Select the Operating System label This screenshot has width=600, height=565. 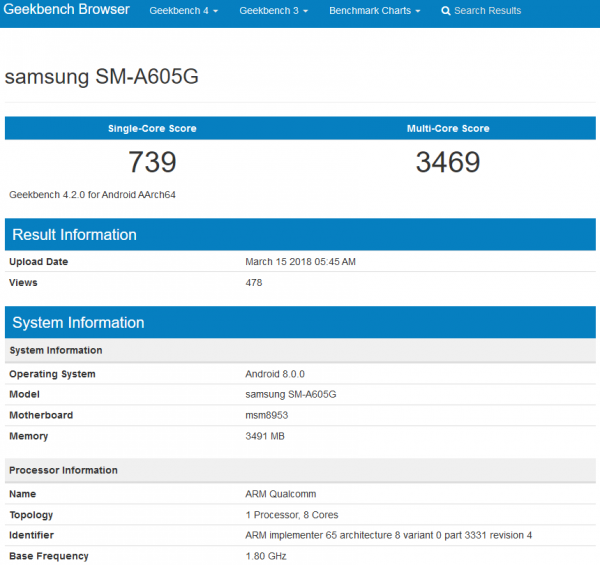pyautogui.click(x=52, y=374)
